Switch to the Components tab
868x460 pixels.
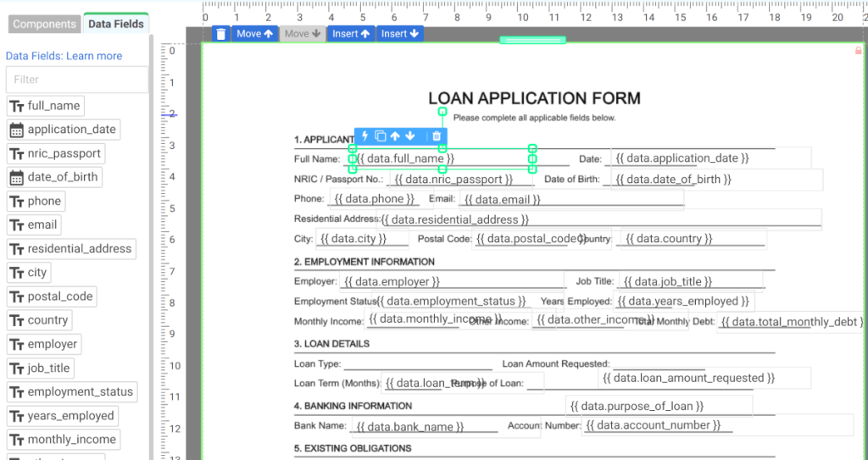point(44,24)
